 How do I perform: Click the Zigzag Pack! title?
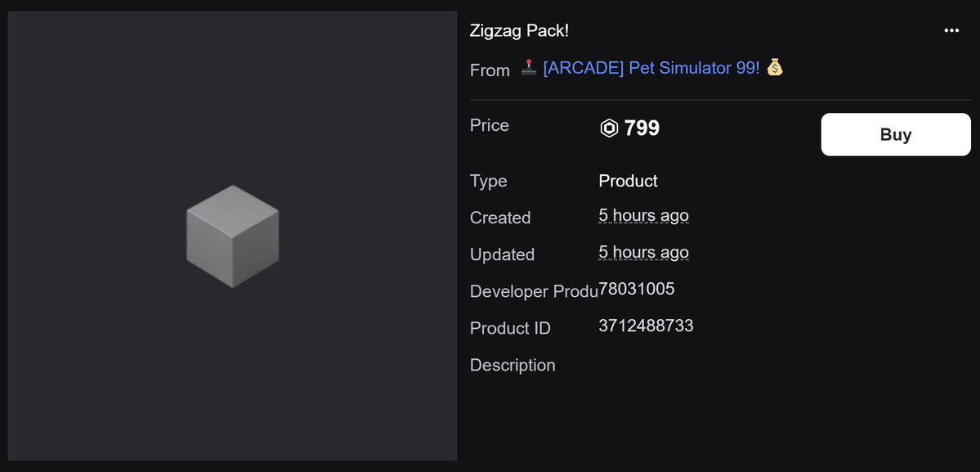(519, 30)
